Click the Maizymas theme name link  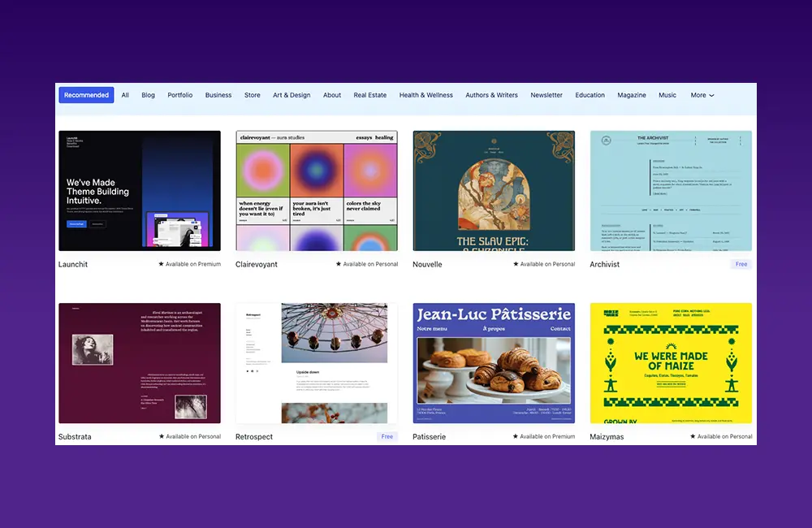pos(607,437)
